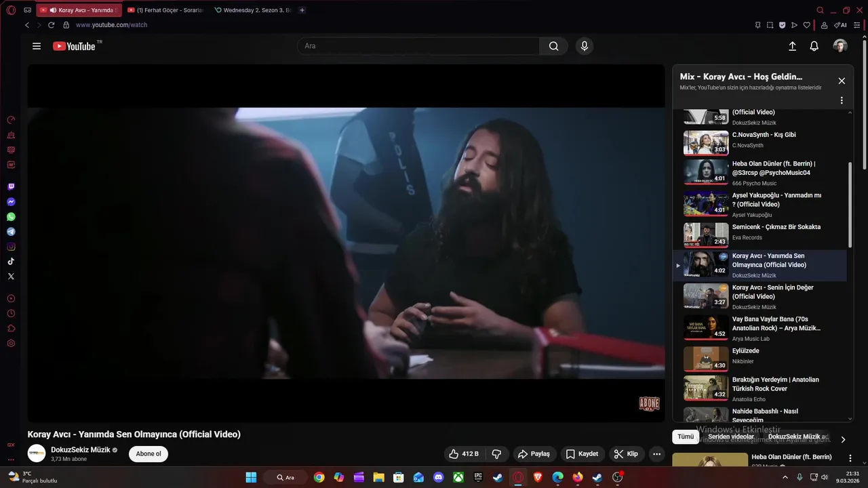Open Opera sidebar settings gear

point(11,343)
